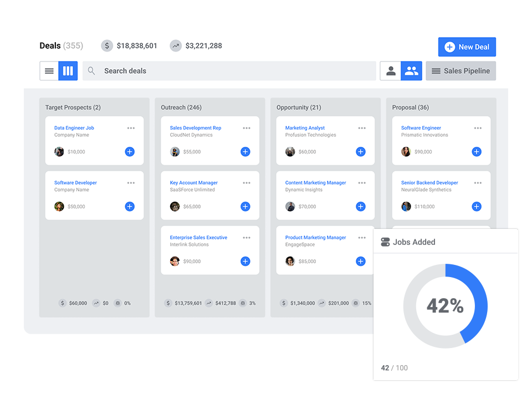The width and height of the screenshot is (532, 399).
Task: Click owner avatar on Enterprise Sales Executive card
Action: pos(175,262)
